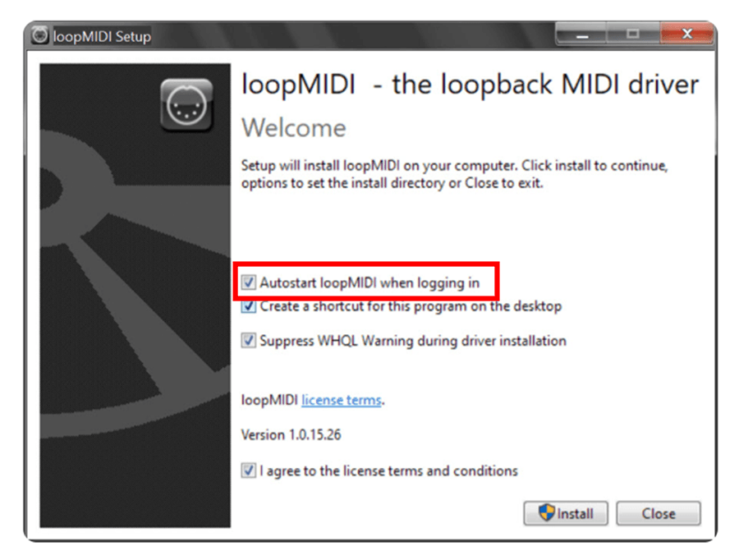Click the MIDI connector logo on the dark banner
Image resolution: width=739 pixels, height=560 pixels.
[x=186, y=106]
